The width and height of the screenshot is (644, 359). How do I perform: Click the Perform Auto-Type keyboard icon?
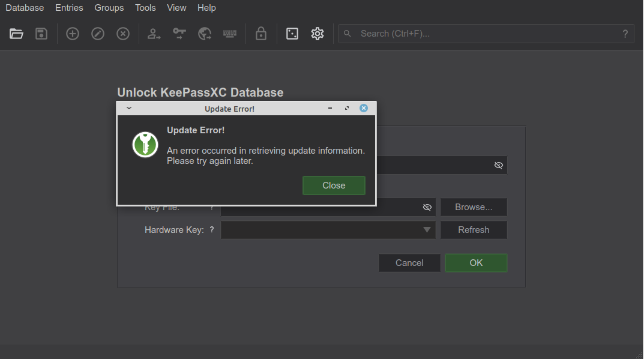click(230, 34)
